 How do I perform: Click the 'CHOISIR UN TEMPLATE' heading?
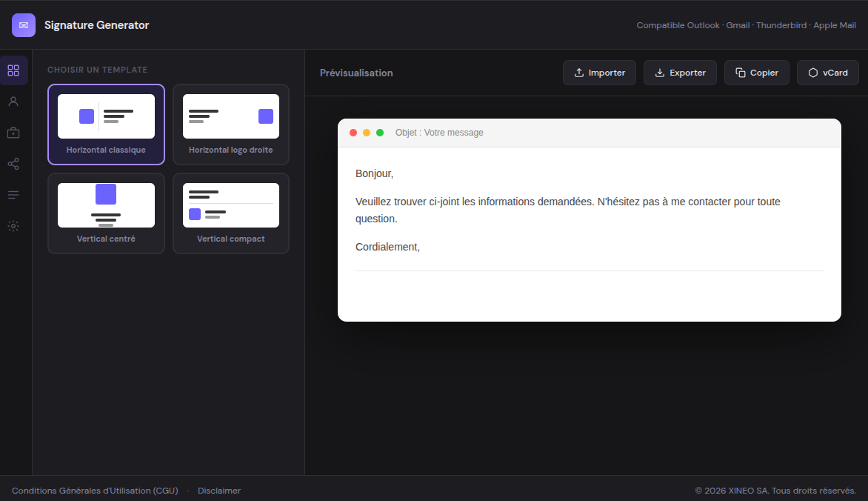click(98, 70)
